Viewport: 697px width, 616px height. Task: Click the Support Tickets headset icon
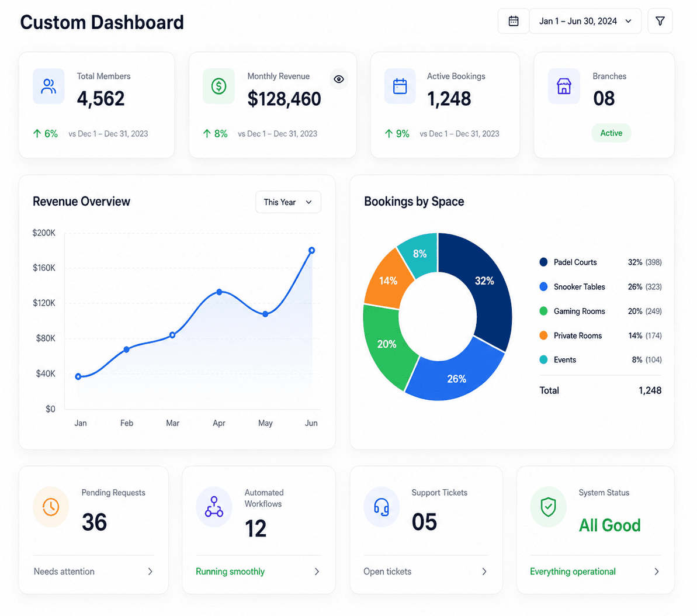[x=382, y=507]
